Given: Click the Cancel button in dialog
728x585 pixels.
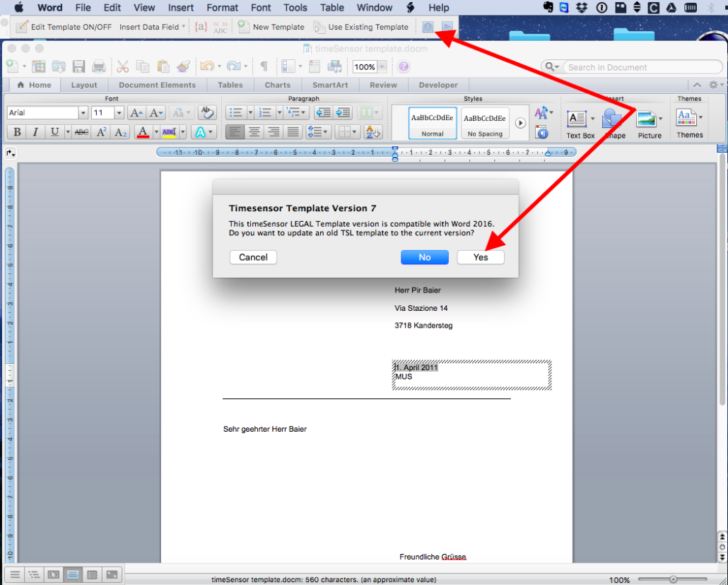Looking at the screenshot, I should click(x=253, y=257).
